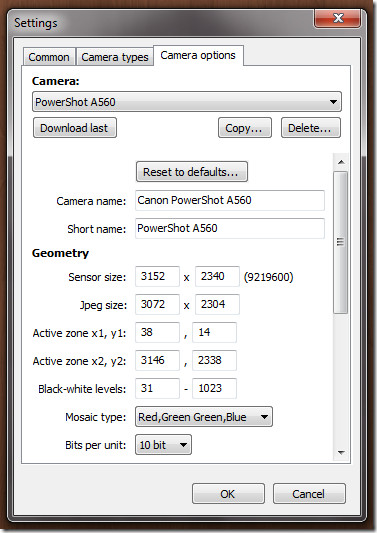Select the Camera options tab
This screenshot has width=377, height=533.
198,55
